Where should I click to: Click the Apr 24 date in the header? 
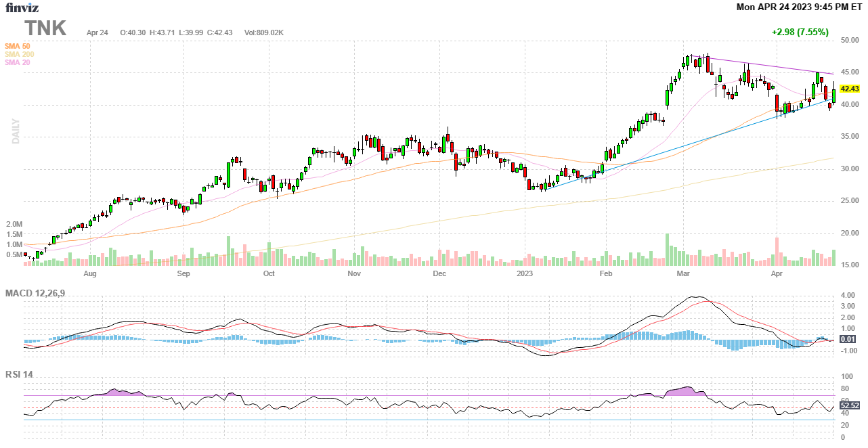point(97,32)
